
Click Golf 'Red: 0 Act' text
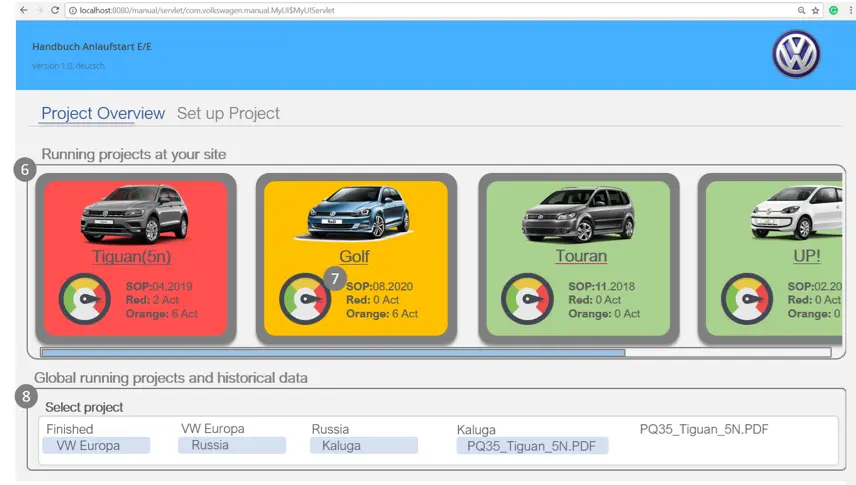(372, 300)
